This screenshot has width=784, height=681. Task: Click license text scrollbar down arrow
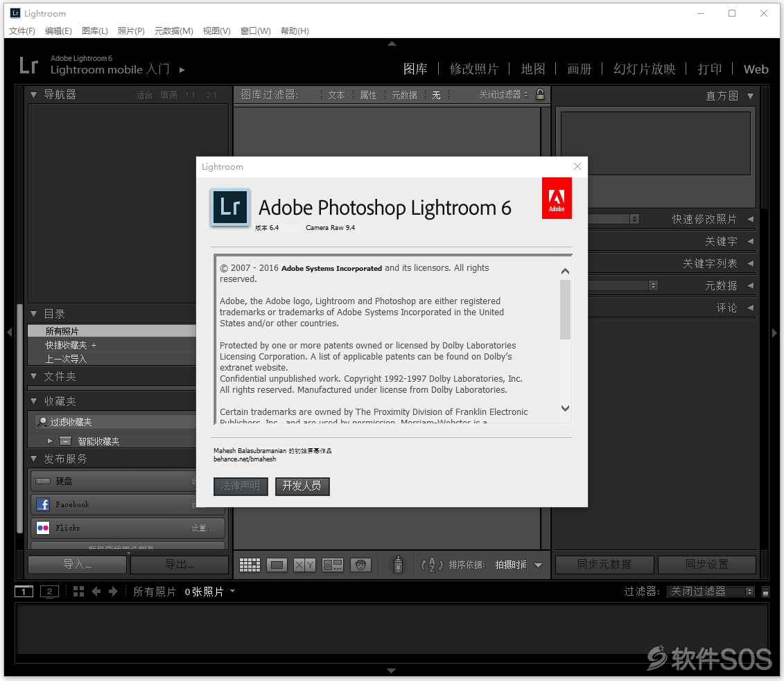click(565, 408)
